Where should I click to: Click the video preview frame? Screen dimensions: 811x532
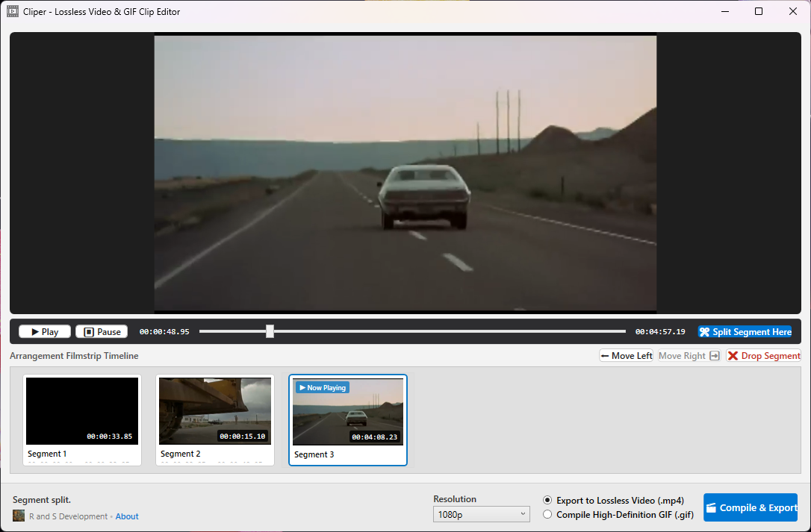[405, 173]
